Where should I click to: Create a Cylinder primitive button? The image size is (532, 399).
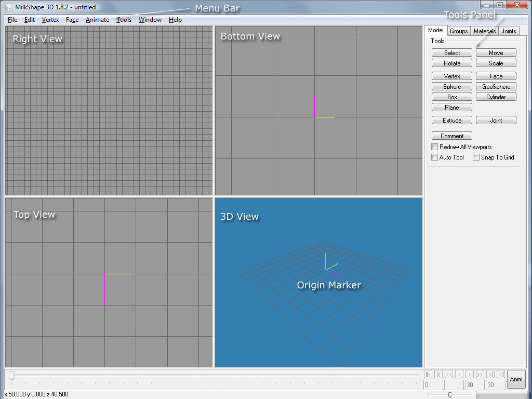(496, 97)
